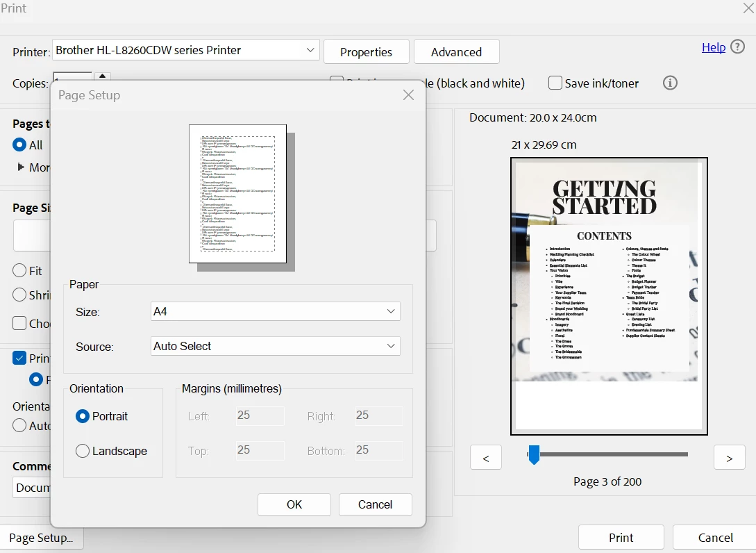
Task: Open the Comments & Forms dropdown
Action: pyautogui.click(x=32, y=488)
